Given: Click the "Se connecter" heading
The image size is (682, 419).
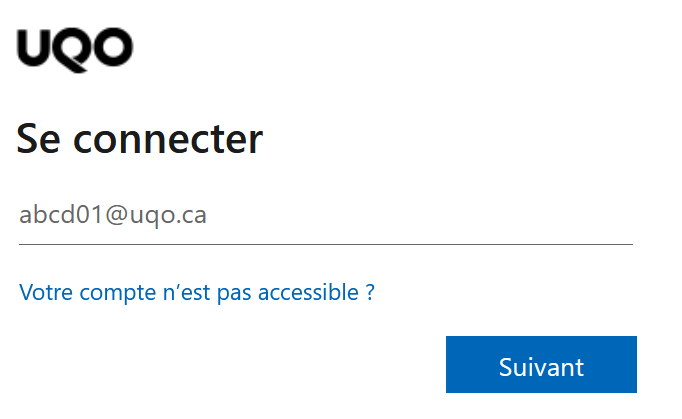Looking at the screenshot, I should 140,140.
